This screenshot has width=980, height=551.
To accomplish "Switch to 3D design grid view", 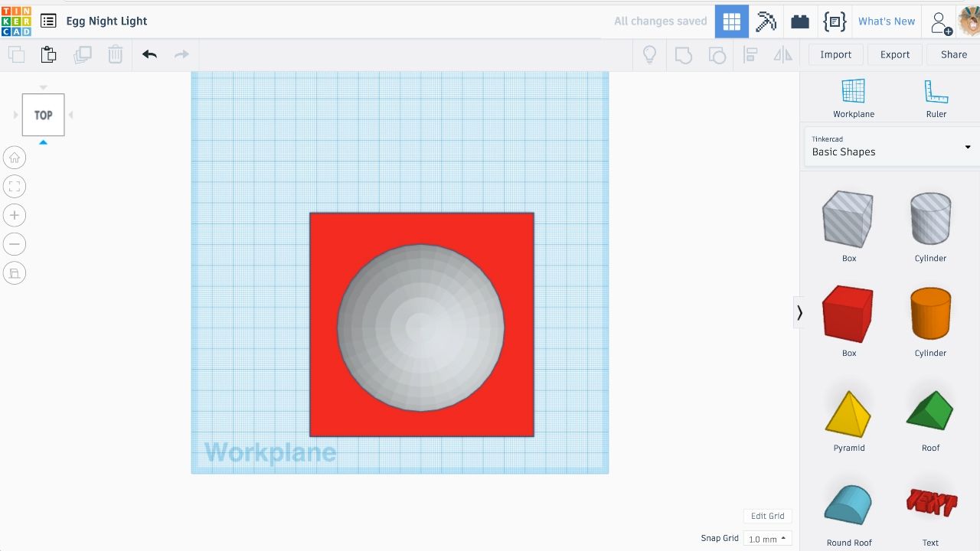I will coord(732,21).
